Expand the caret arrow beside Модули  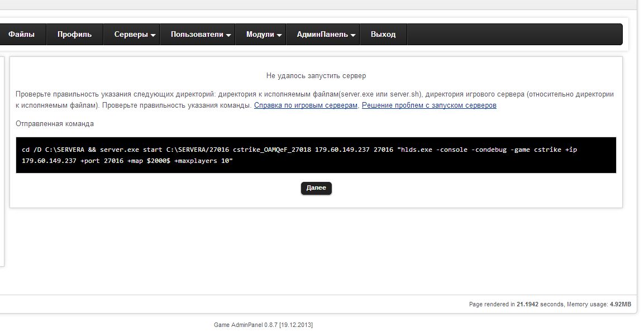coord(279,35)
